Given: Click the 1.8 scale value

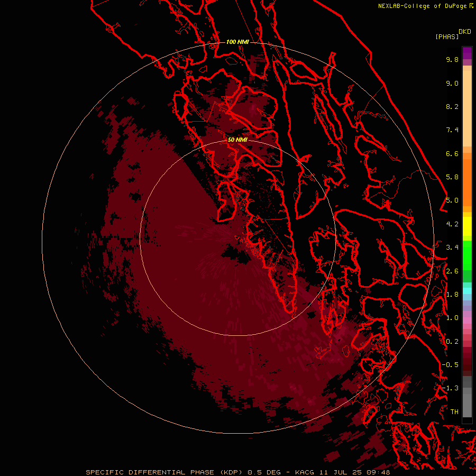Looking at the screenshot, I should pyautogui.click(x=452, y=295).
